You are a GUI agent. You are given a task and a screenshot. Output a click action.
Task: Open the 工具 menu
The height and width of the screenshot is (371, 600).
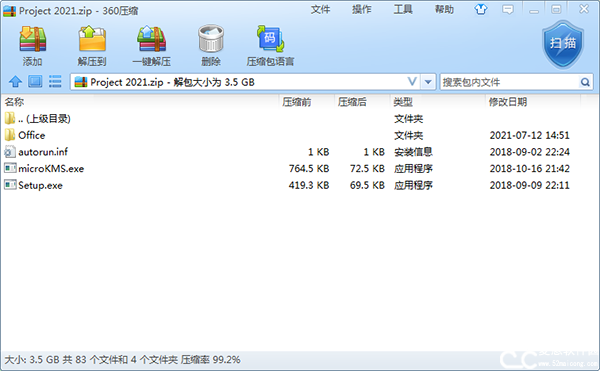(x=403, y=9)
